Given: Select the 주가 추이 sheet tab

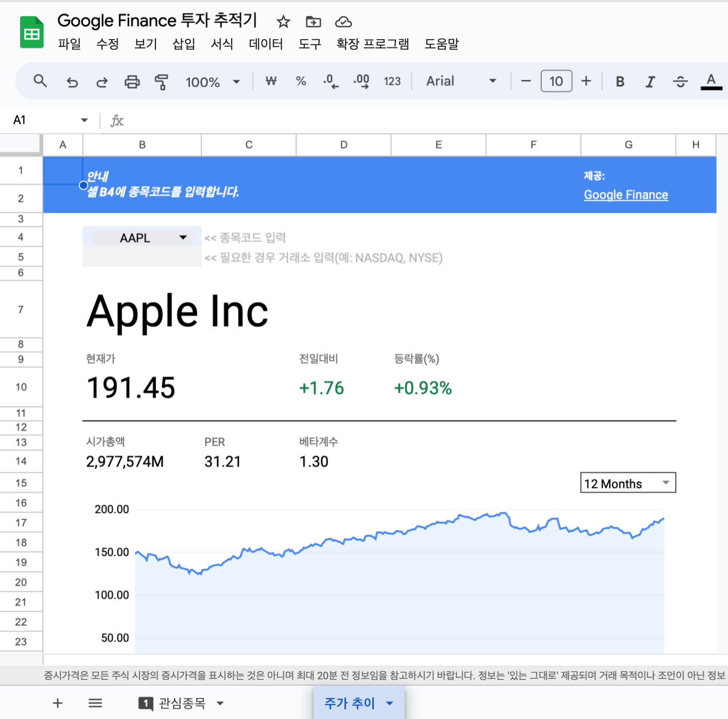Looking at the screenshot, I should (350, 703).
